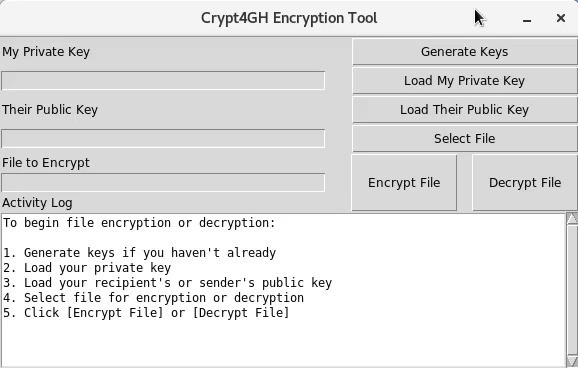Click the Activity Log vertical scrollbar track
Screen dimensions: 578x368
pyautogui.click(x=572, y=290)
